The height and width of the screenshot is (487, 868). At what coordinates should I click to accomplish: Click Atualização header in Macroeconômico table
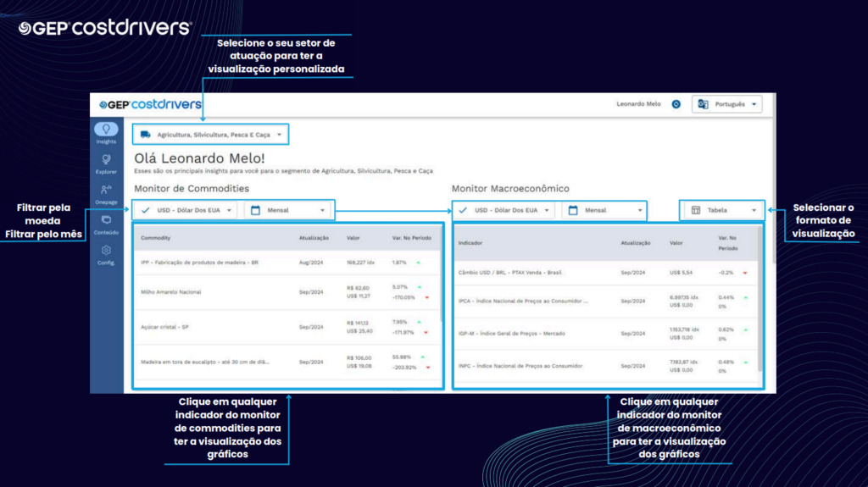coord(636,243)
